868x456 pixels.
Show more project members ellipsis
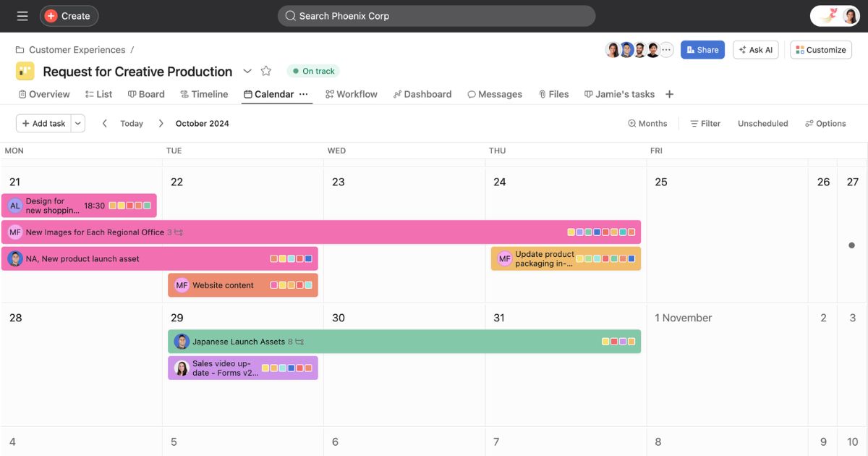coord(667,50)
